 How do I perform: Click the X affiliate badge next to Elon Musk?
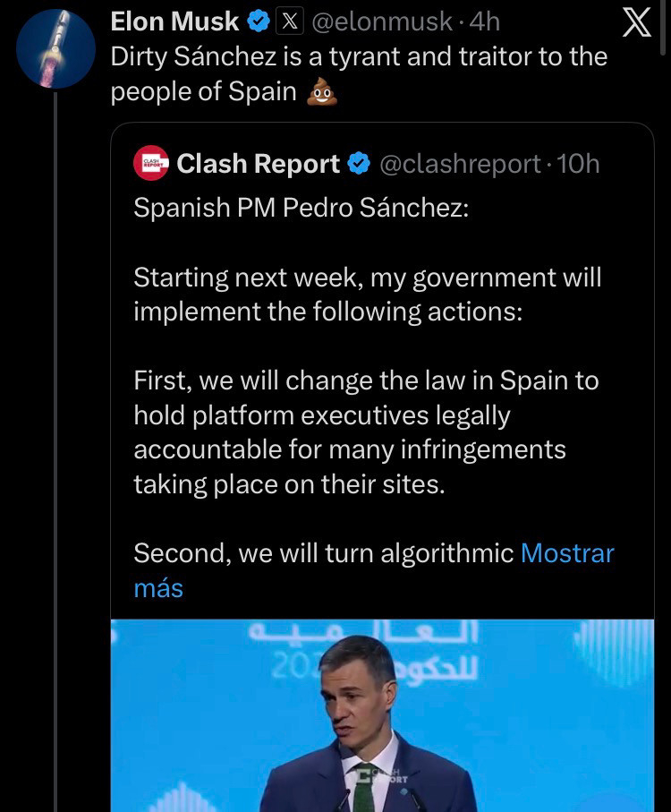click(x=289, y=21)
